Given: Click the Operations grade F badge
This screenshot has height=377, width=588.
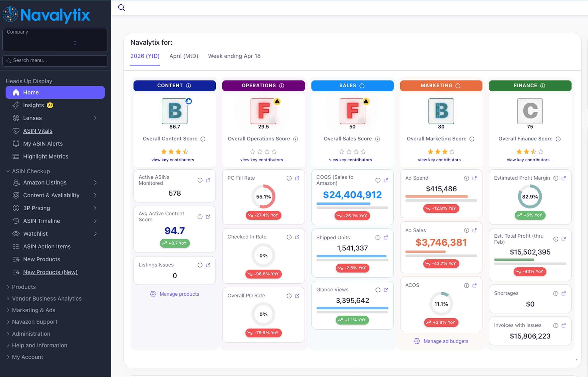Looking at the screenshot, I should (x=263, y=111).
